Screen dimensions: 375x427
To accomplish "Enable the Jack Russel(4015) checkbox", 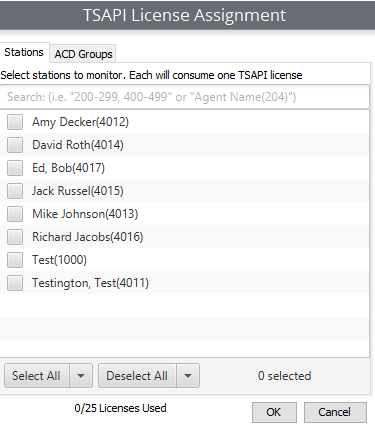I will 15,191.
